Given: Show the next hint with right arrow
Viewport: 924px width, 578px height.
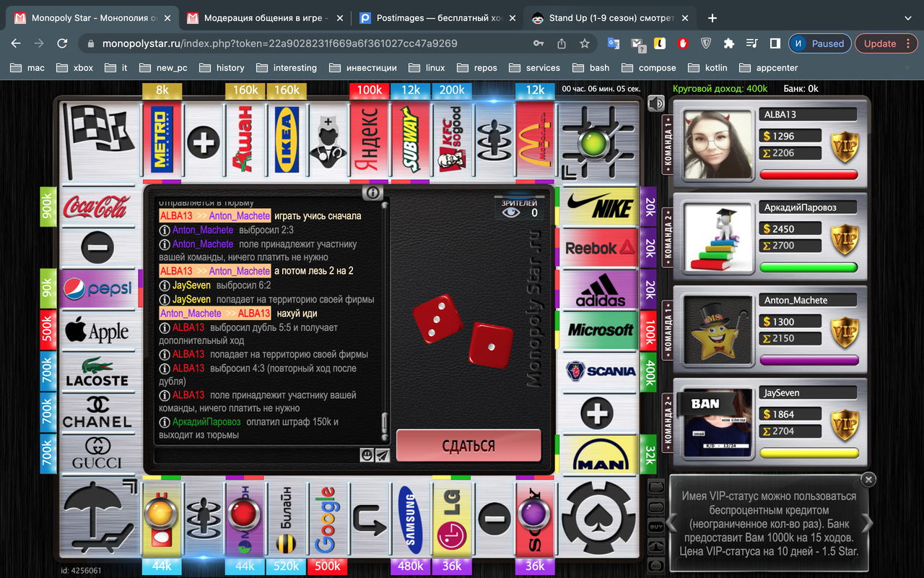Looking at the screenshot, I should click(x=868, y=523).
